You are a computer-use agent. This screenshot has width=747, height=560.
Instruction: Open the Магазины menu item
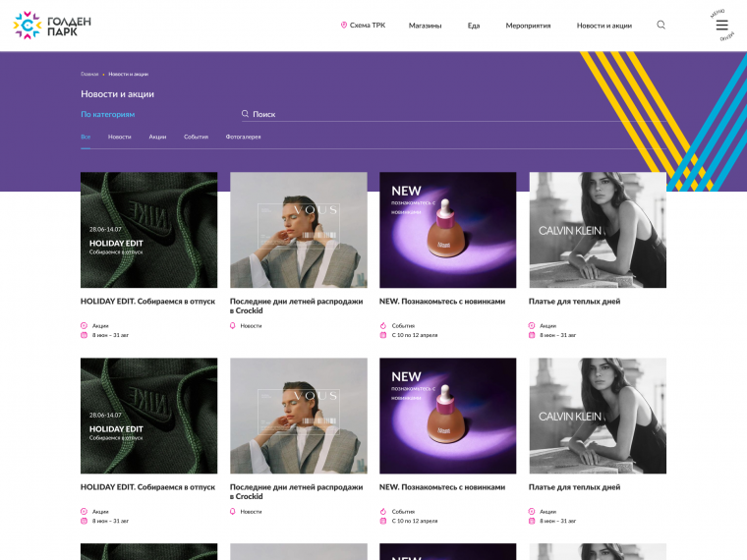pos(425,26)
